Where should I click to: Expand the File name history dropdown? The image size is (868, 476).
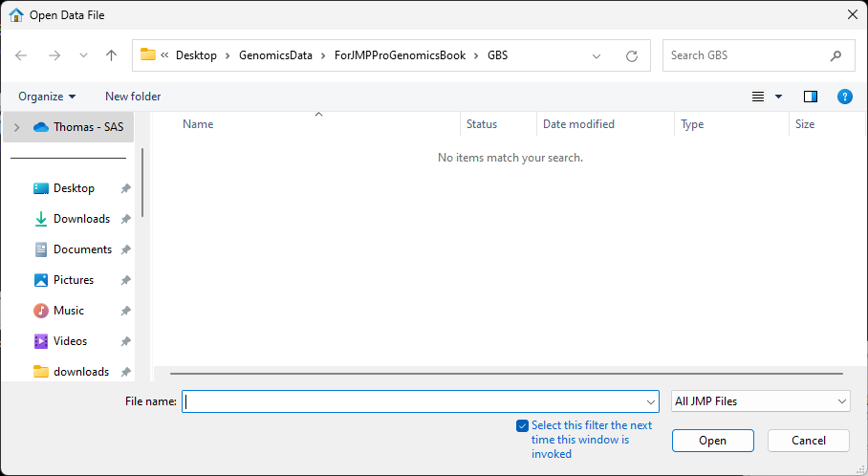651,402
